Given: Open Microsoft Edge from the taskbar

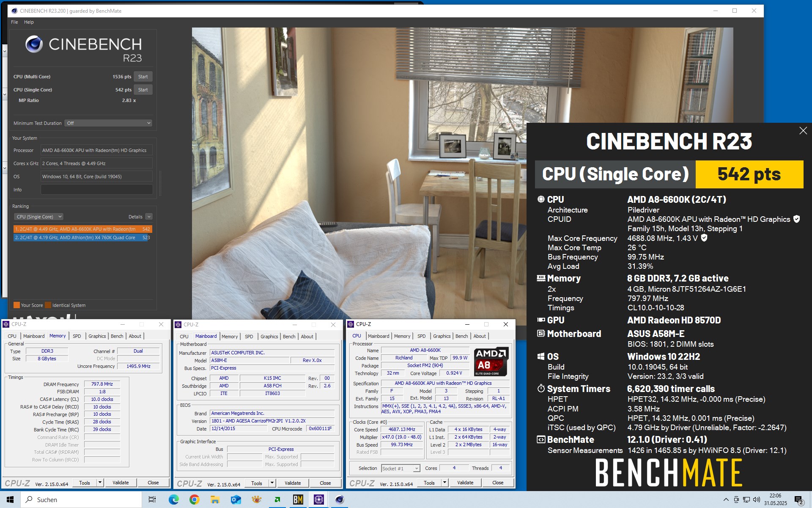Looking at the screenshot, I should point(173,500).
